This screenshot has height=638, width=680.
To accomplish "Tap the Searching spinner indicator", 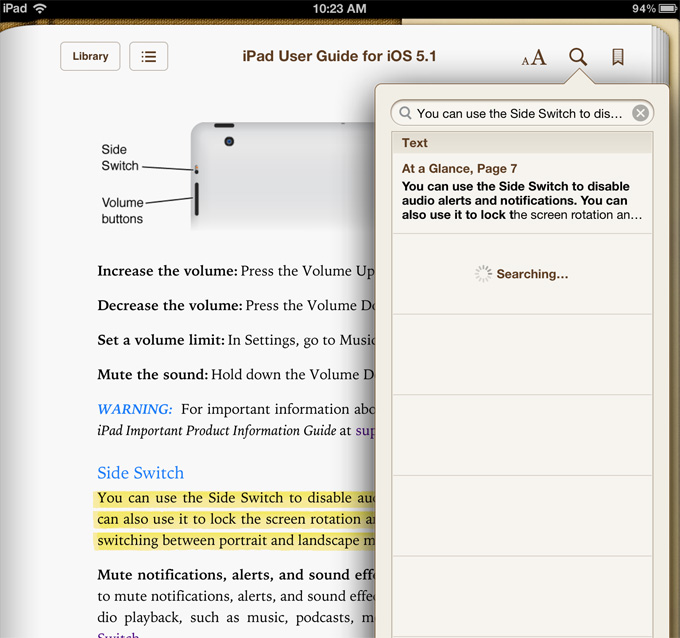I will (484, 274).
